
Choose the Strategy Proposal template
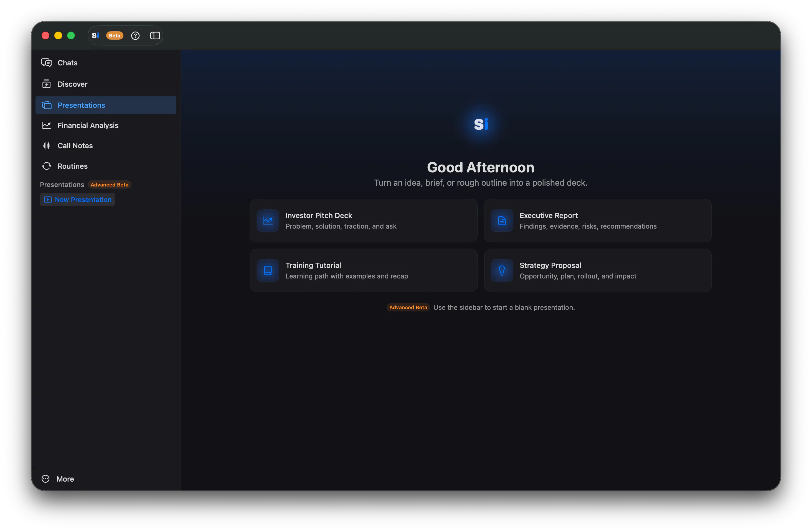point(598,270)
